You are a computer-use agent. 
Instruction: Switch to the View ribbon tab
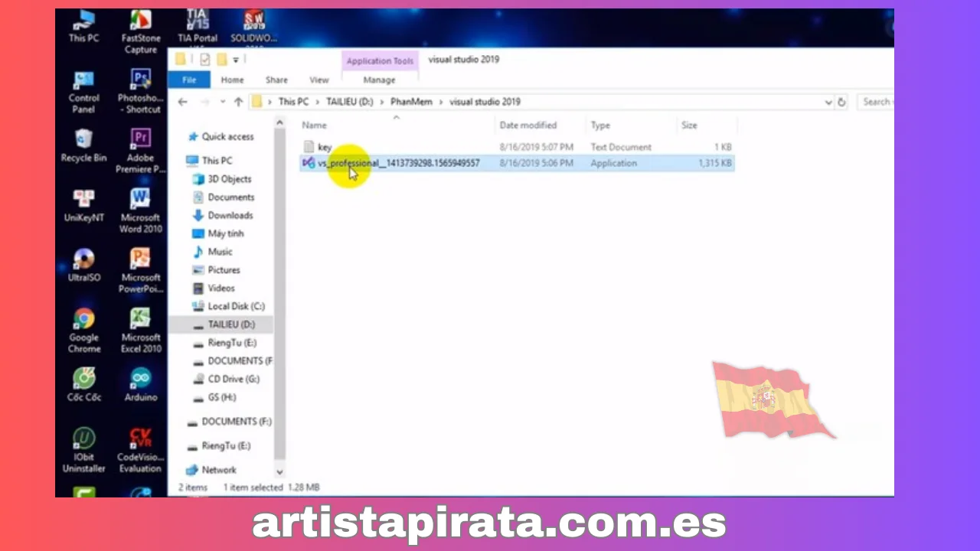[x=318, y=80]
